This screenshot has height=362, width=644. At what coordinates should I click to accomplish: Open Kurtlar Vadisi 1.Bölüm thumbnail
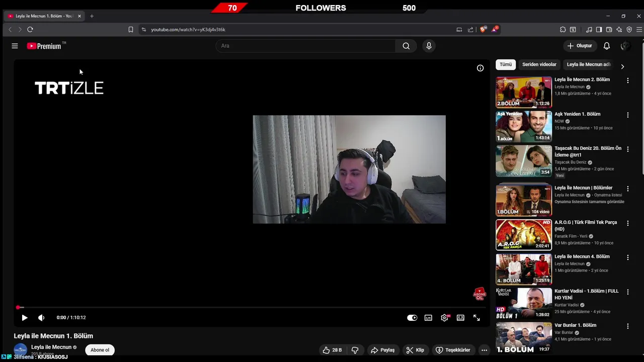(524, 303)
